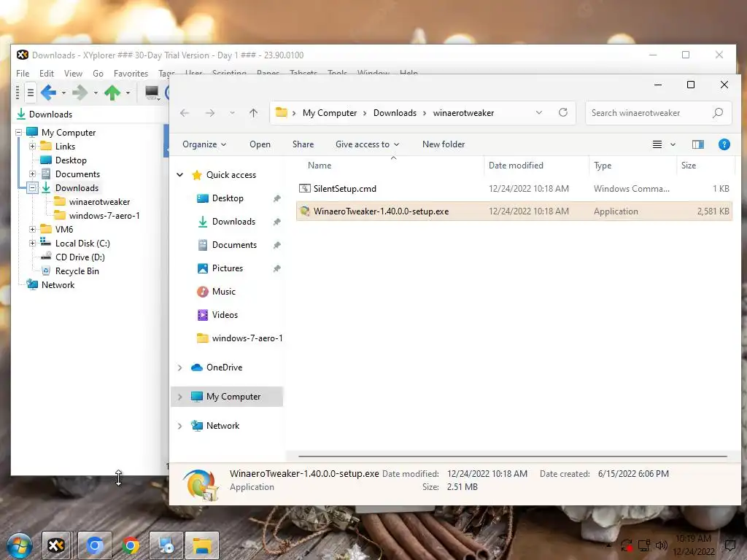Select winaerotweaker folder in XYplorer tree

99,201
